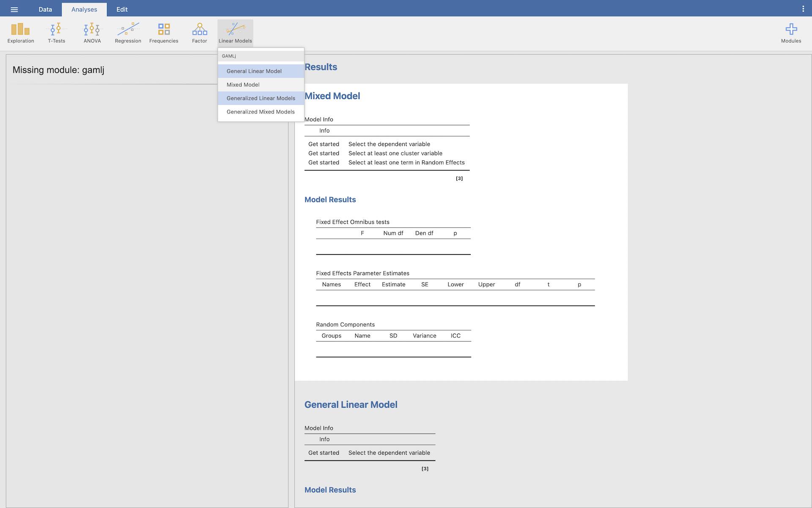Viewport: 812px width, 508px height.
Task: Select the Analyses tab
Action: point(84,9)
